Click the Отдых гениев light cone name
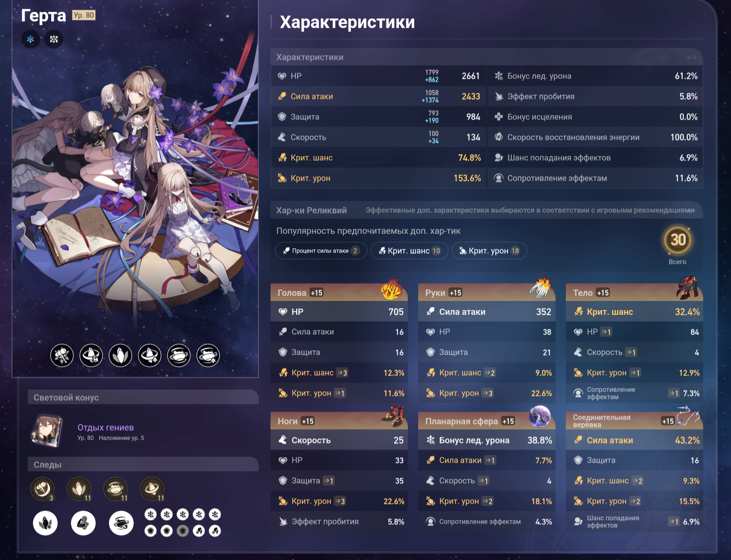731x560 pixels. pyautogui.click(x=106, y=427)
